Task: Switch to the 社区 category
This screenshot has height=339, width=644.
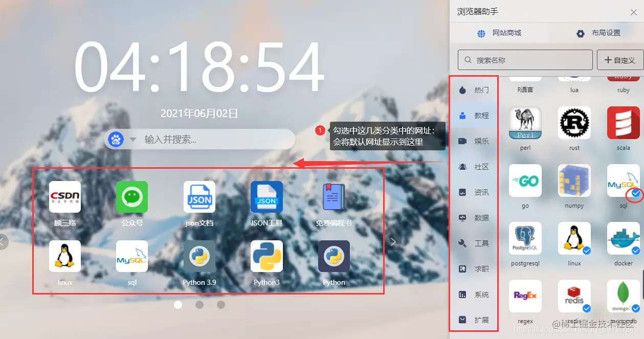Action: point(473,167)
